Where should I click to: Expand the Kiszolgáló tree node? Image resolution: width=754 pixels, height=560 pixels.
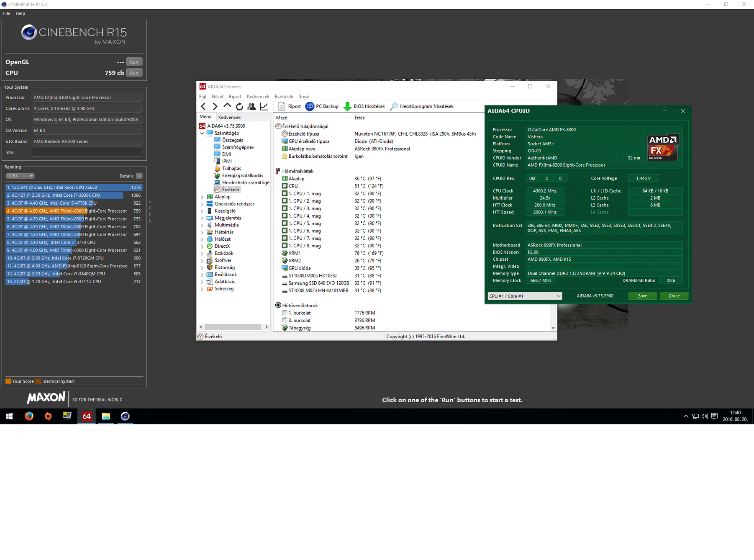pyautogui.click(x=202, y=211)
